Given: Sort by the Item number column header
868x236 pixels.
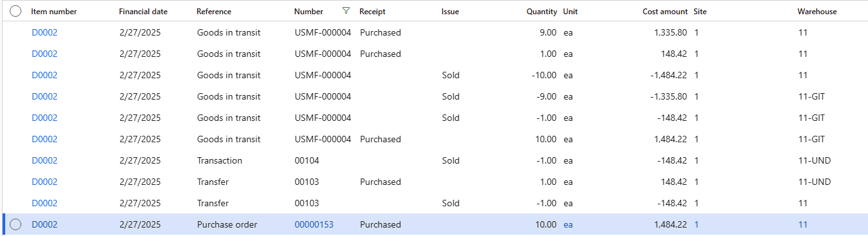Looking at the screenshot, I should [54, 12].
